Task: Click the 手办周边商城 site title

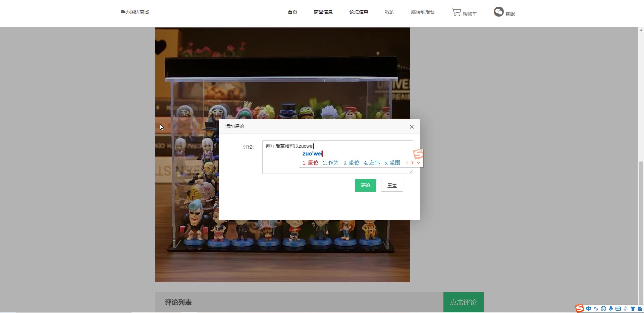Action: pos(135,12)
